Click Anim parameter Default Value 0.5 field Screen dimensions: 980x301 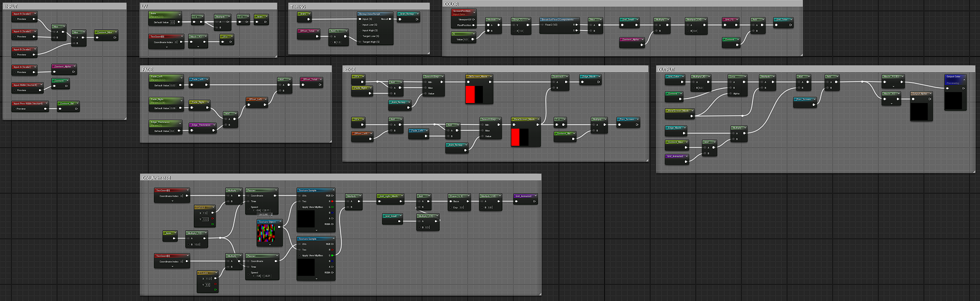(x=173, y=22)
